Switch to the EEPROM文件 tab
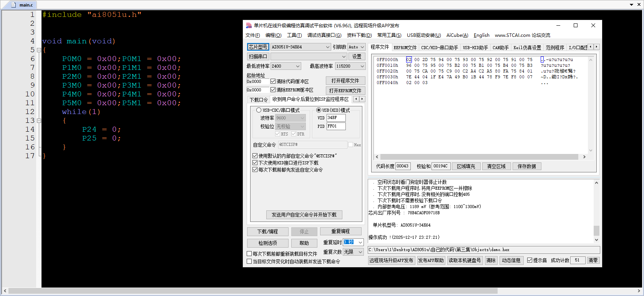Image resolution: width=644 pixels, height=296 pixels. click(405, 48)
